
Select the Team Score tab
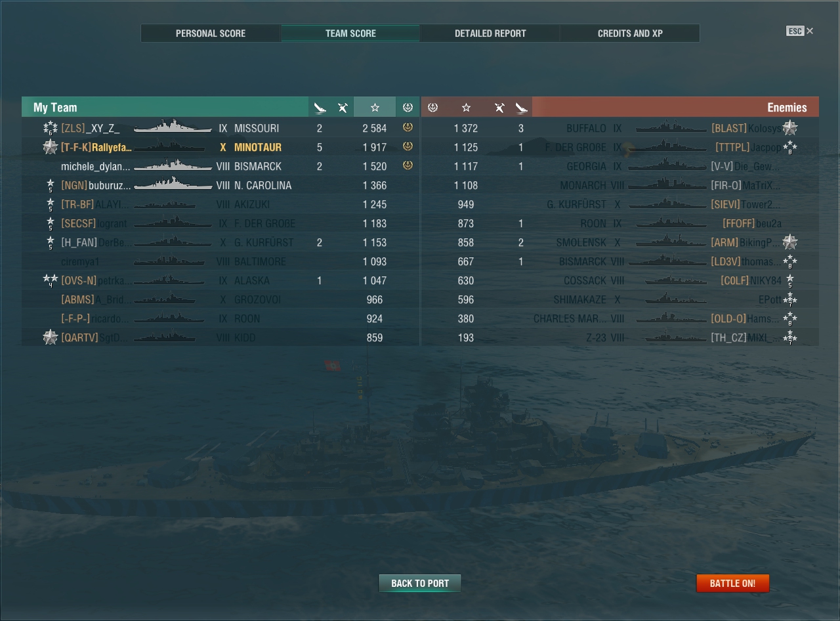[350, 33]
